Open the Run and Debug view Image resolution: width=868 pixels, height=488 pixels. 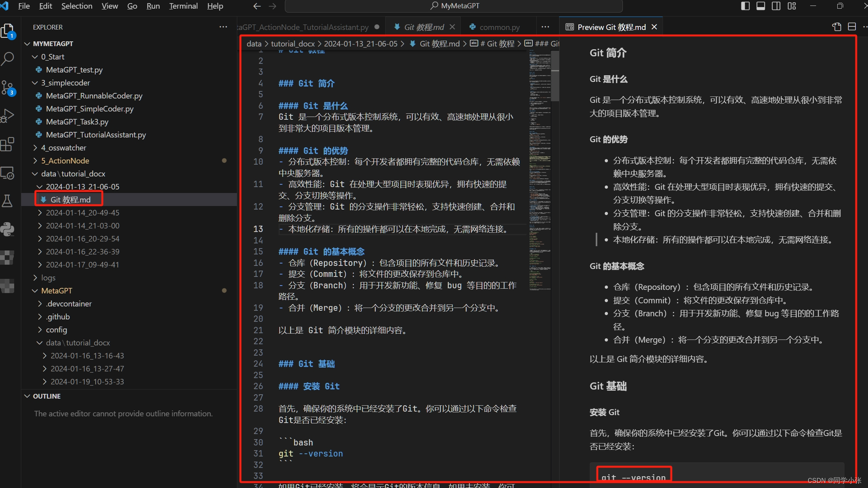point(7,116)
